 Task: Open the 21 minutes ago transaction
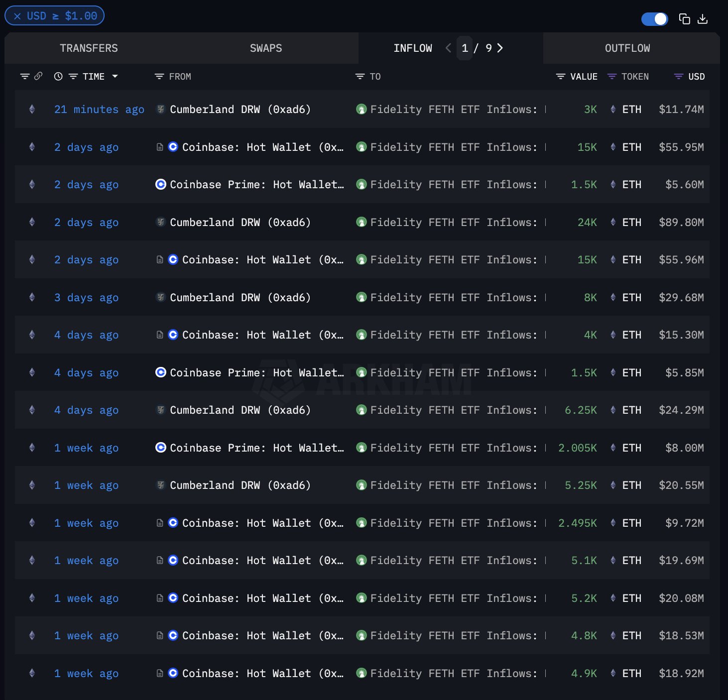(x=99, y=110)
